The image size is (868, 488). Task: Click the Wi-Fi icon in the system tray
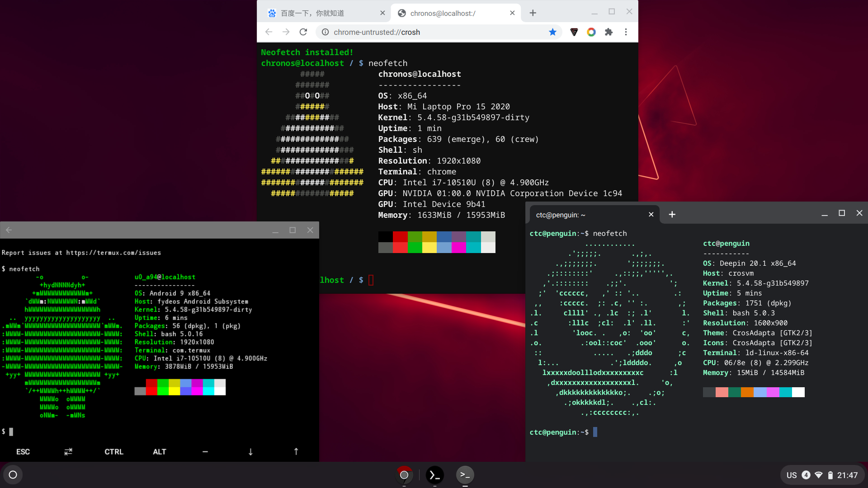(x=819, y=475)
